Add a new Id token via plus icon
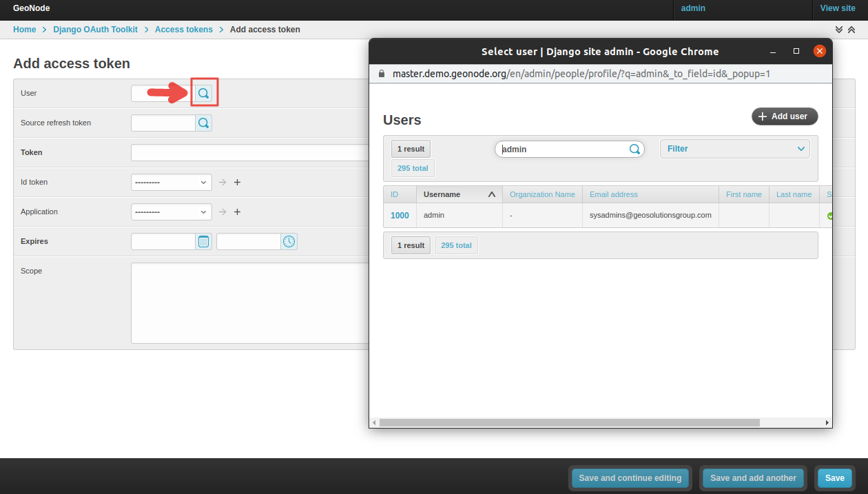 coord(237,182)
